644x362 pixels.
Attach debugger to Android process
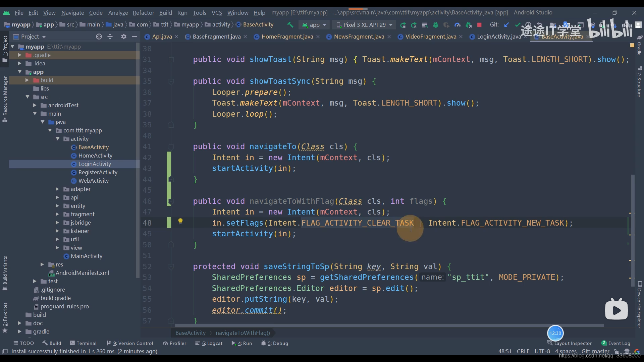point(469,25)
